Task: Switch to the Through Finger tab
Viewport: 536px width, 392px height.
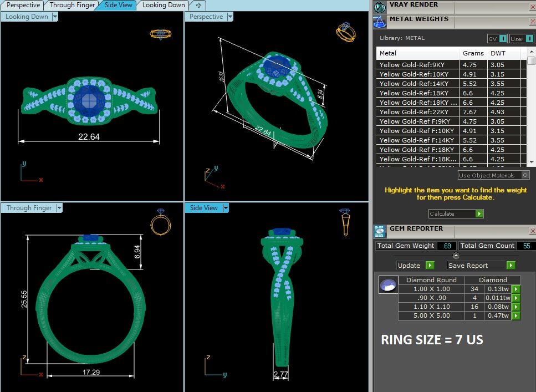Action: (73, 5)
